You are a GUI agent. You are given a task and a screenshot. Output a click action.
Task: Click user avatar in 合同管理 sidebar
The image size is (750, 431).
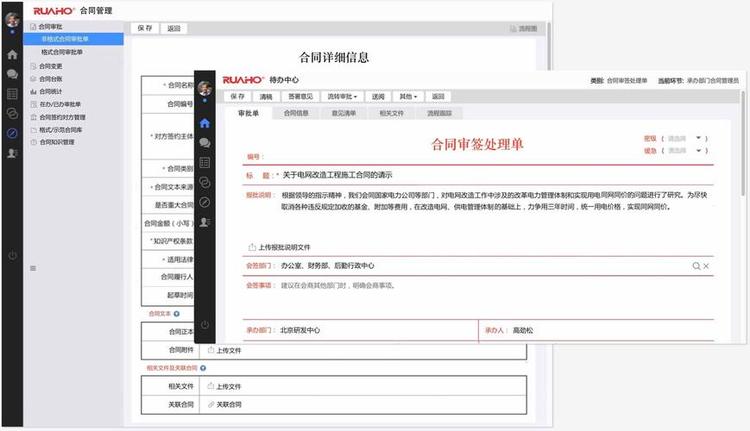[12, 20]
